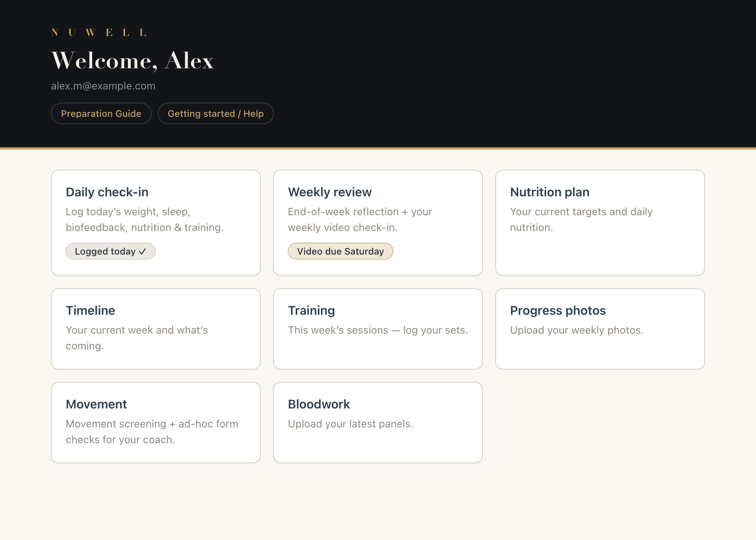Image resolution: width=756 pixels, height=540 pixels.
Task: Click the NUWELL logo text
Action: tap(99, 32)
